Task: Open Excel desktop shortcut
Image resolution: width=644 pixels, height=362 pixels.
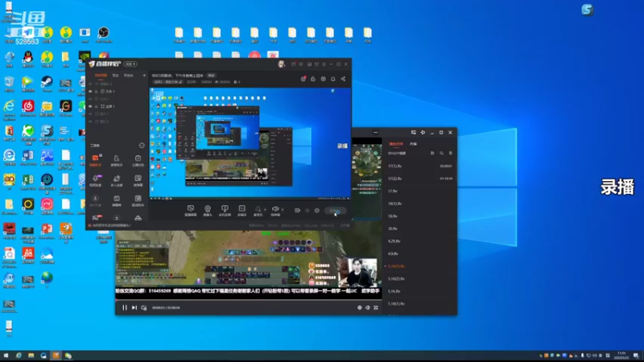Action: (28, 183)
